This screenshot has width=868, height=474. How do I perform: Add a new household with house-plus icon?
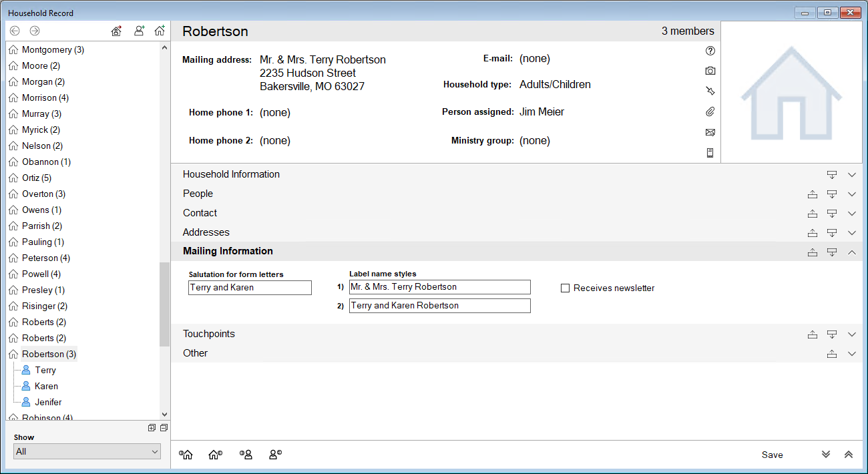pyautogui.click(x=159, y=31)
